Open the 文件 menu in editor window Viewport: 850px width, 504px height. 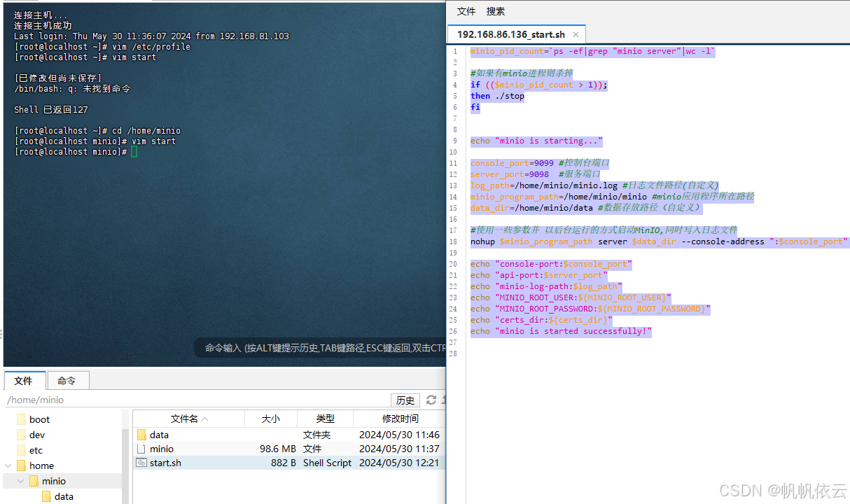tap(466, 11)
